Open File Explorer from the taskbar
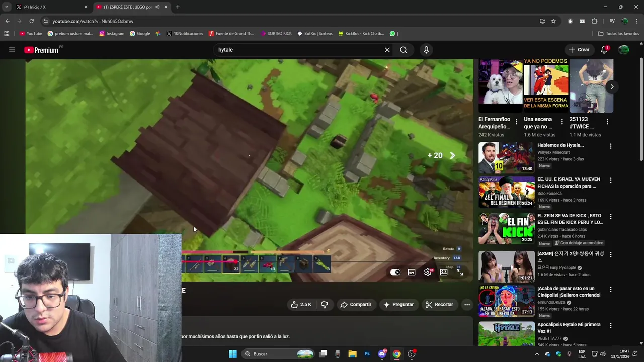This screenshot has height=362, width=644. (353, 354)
